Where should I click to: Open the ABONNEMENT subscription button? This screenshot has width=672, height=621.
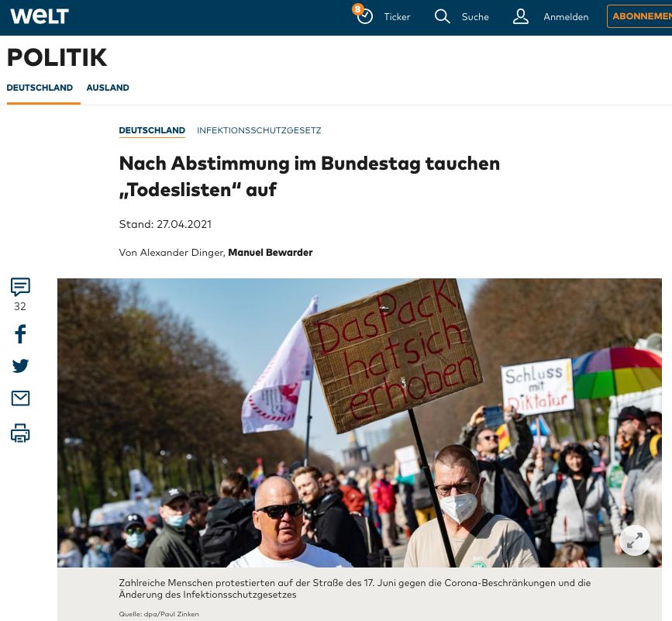pos(639,16)
